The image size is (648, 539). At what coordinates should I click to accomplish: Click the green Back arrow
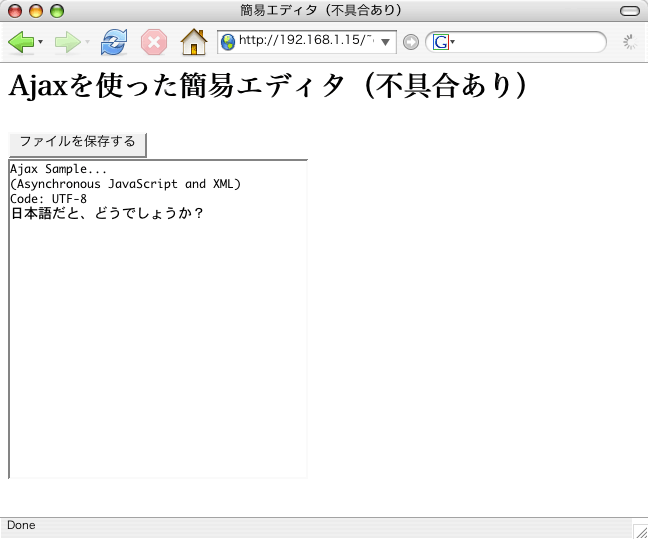pyautogui.click(x=21, y=42)
